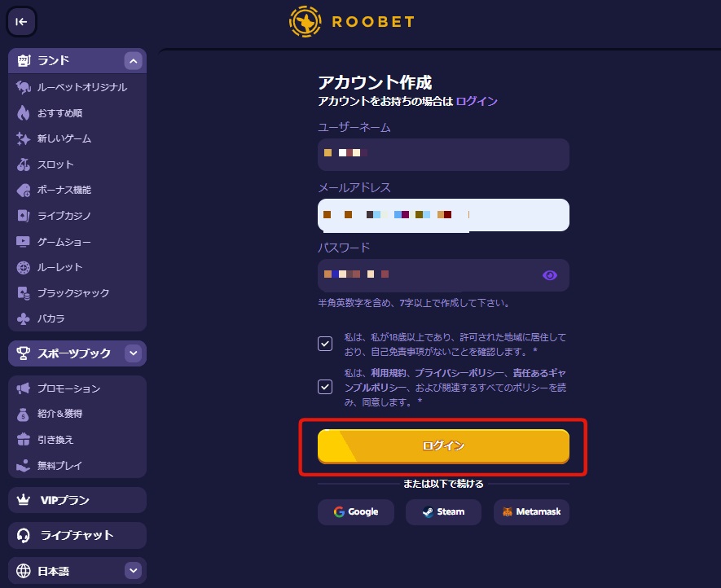Select the ボーナス機能 icon

coord(24,190)
